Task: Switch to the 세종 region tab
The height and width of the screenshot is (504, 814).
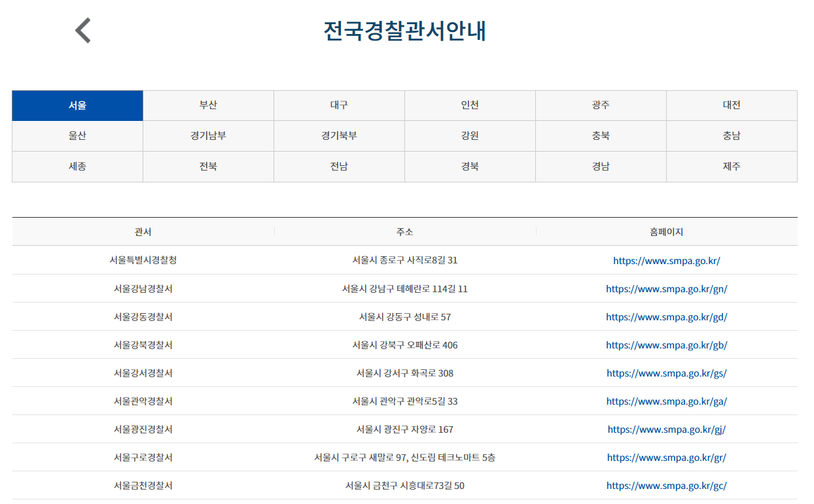Action: click(x=77, y=166)
